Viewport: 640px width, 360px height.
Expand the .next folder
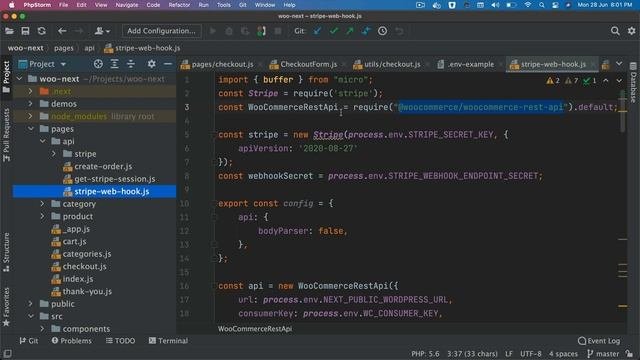[31, 91]
